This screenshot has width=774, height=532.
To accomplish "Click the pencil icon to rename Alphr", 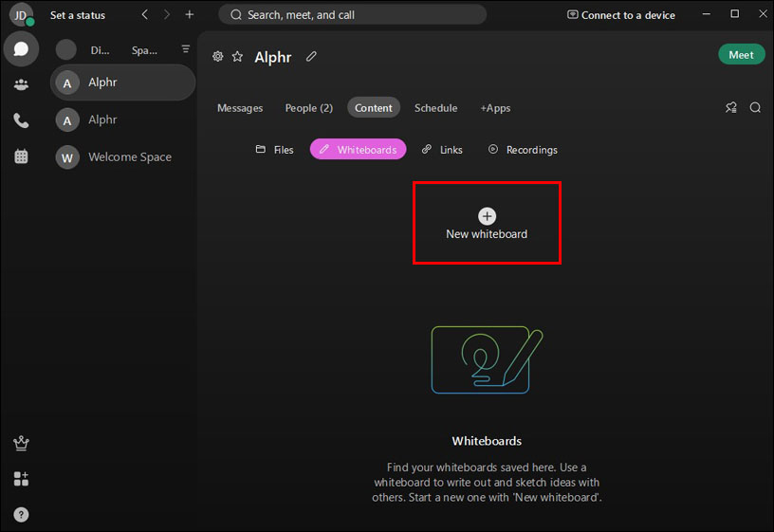I will coord(311,56).
